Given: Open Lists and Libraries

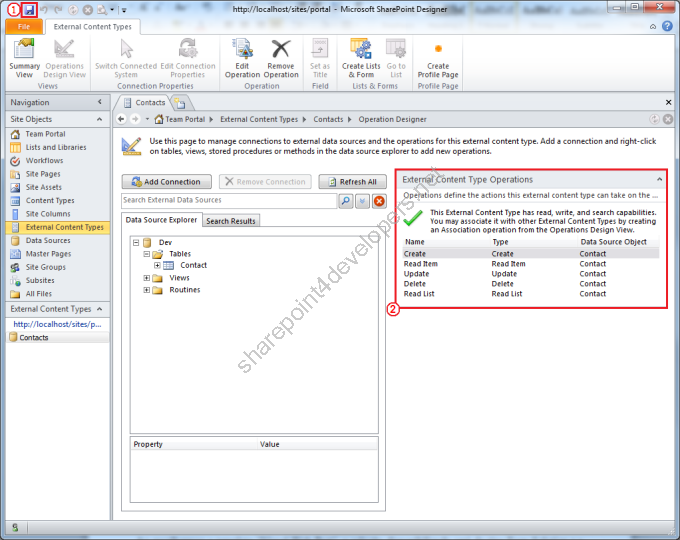Looking at the screenshot, I should tap(56, 147).
